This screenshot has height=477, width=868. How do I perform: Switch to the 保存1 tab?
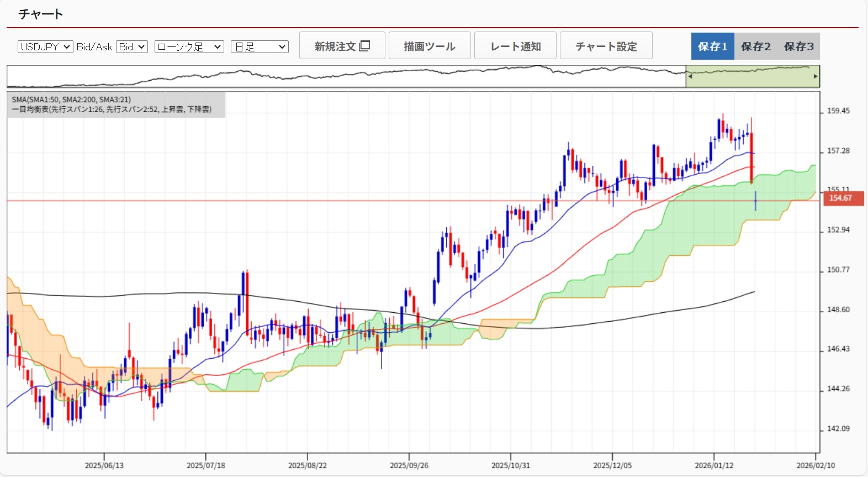[712, 46]
